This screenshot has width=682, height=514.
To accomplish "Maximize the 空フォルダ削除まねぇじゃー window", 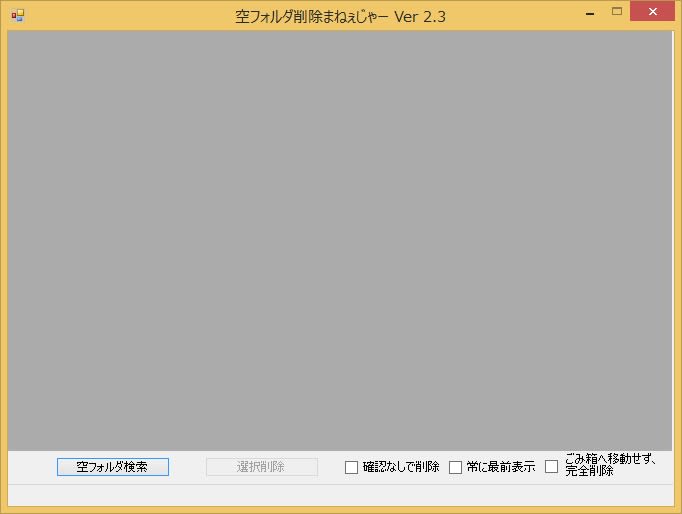I will click(x=617, y=12).
